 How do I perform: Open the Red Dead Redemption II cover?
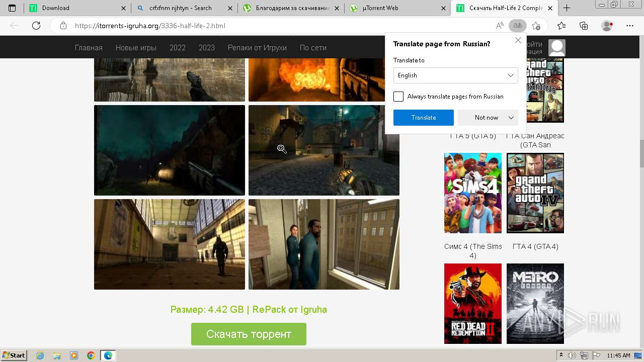[x=473, y=304]
